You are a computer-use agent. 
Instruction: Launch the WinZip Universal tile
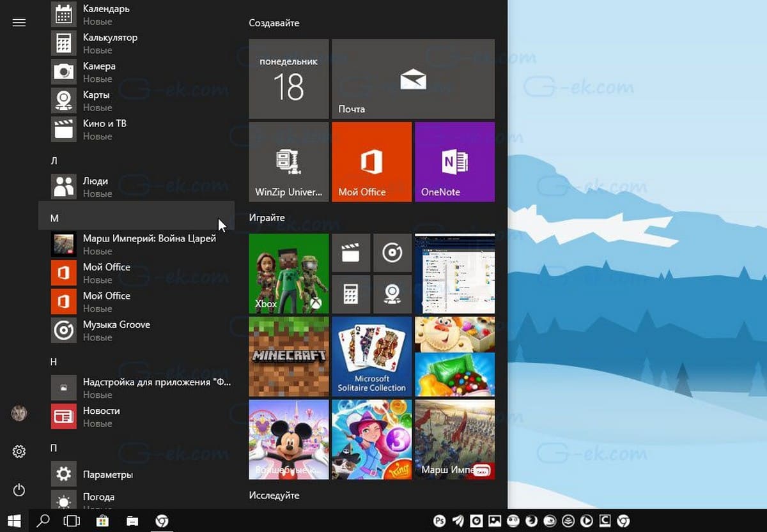click(x=288, y=162)
